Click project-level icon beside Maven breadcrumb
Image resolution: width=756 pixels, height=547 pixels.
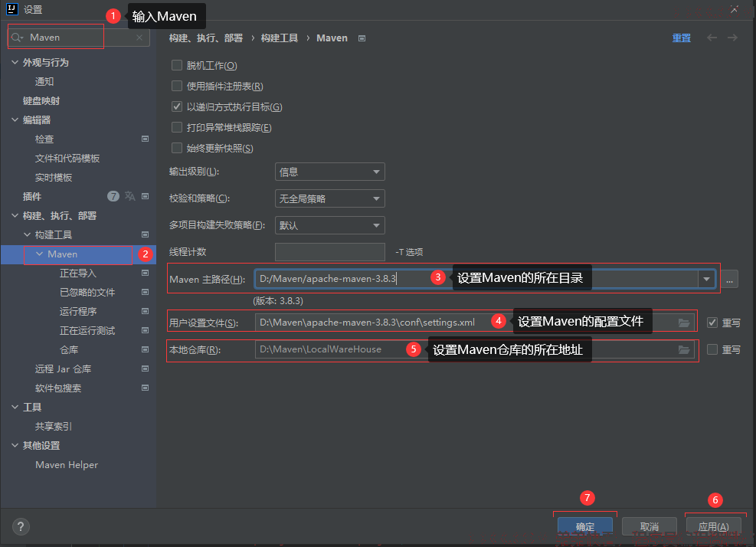click(362, 38)
